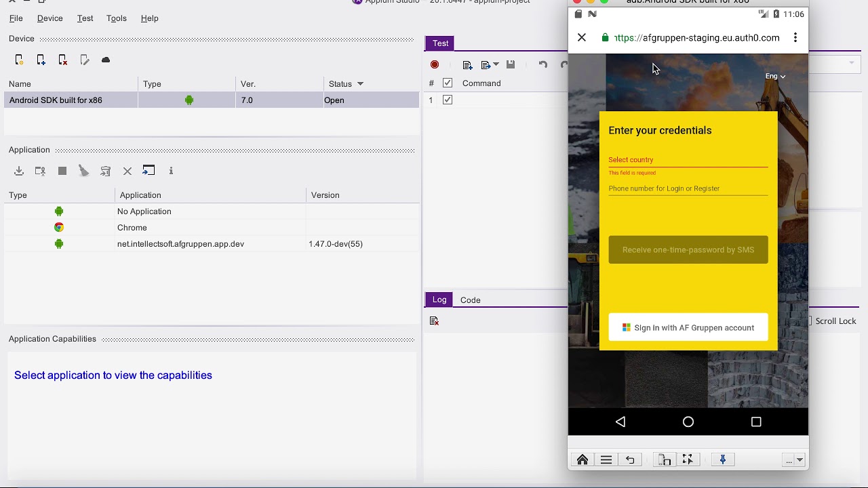Viewport: 868px width, 488px height.
Task: Click the add device icon with plus
Action: click(41, 60)
